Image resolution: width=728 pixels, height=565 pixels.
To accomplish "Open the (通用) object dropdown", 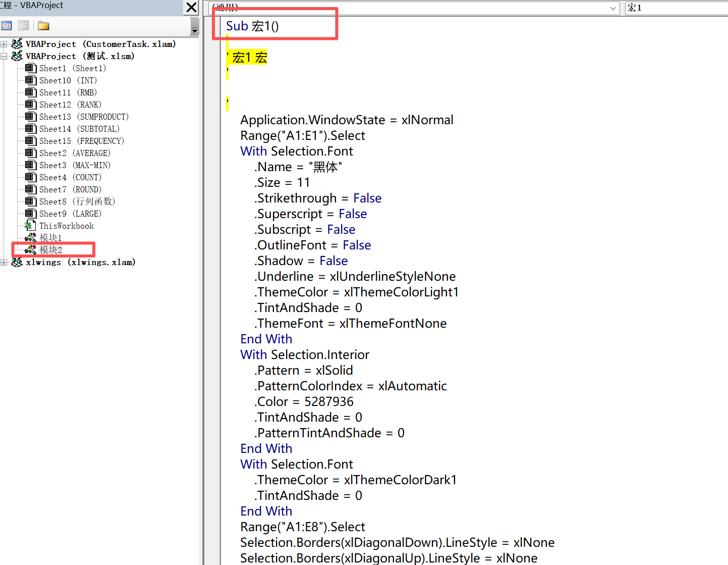I will pyautogui.click(x=612, y=8).
